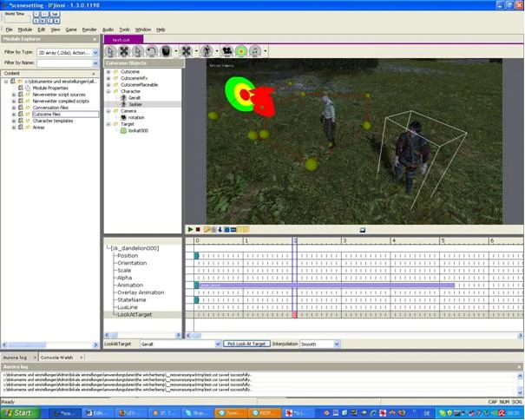Click the Pick Look At Target button

[246, 344]
